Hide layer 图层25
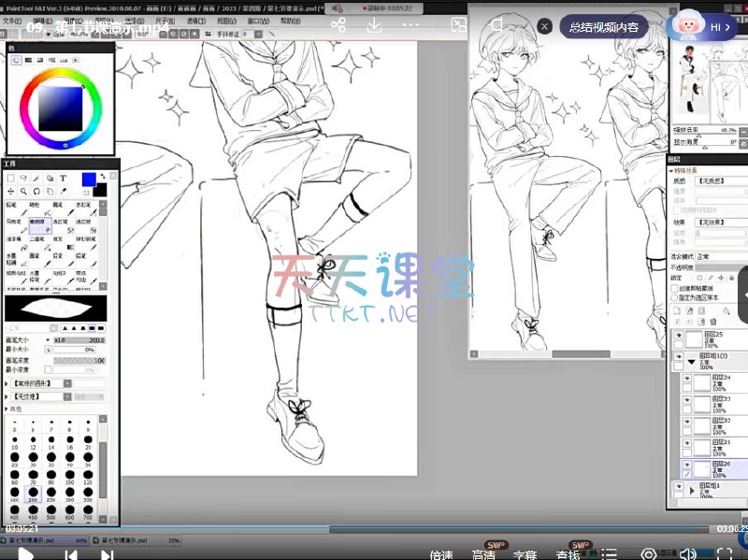This screenshot has height=560, width=748. 679,335
